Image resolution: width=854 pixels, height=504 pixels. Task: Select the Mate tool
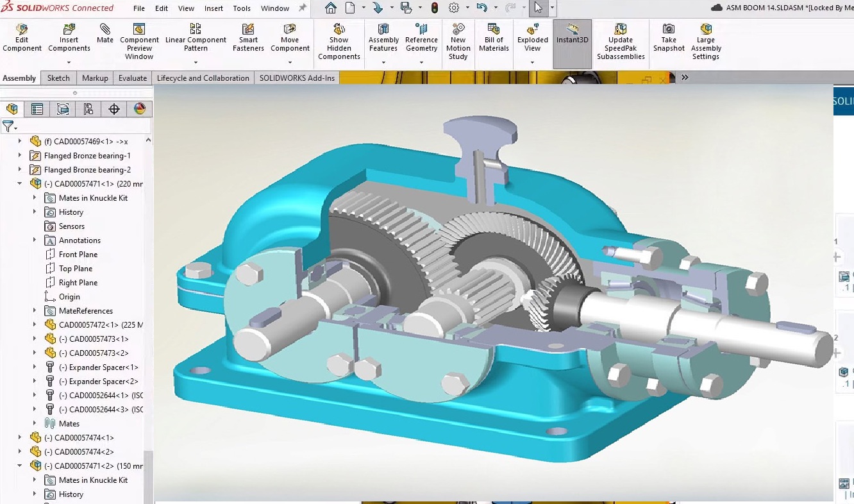[x=105, y=37]
